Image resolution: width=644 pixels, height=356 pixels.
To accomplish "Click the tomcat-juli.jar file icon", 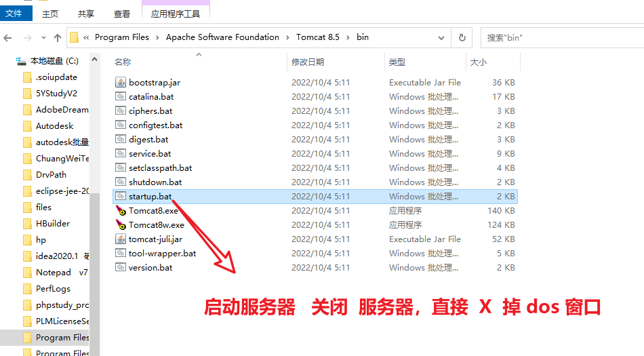I will [121, 239].
